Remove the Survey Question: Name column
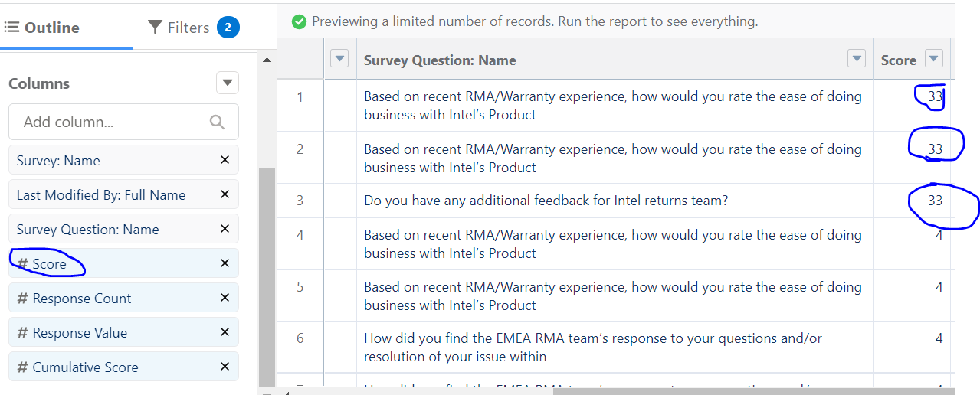This screenshot has width=980, height=395. [x=225, y=229]
